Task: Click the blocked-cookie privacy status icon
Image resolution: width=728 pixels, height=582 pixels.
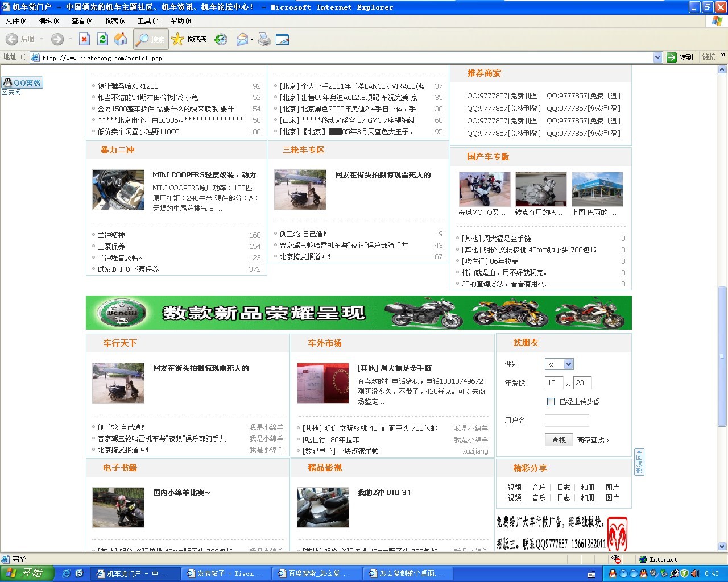Action: [616, 559]
